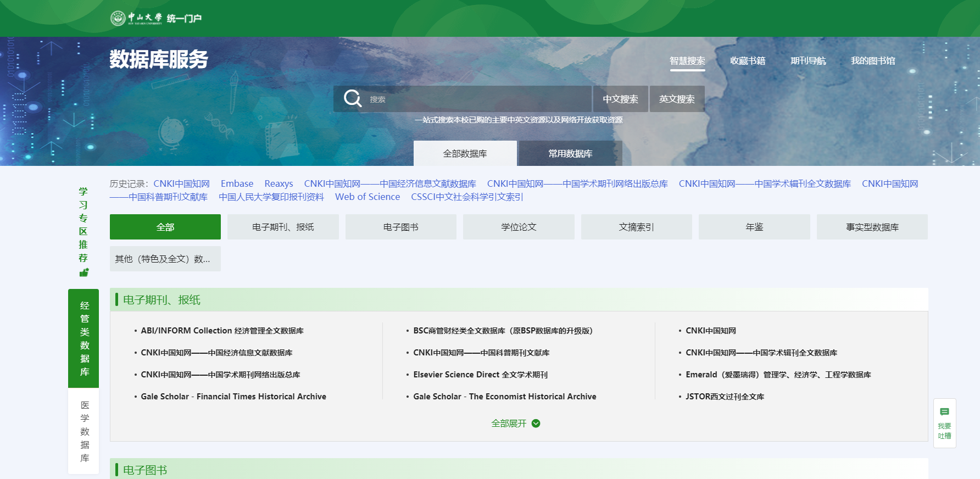This screenshot has width=980, height=479.
Task: Click the thumbs-up icon under 学习专区推荐
Action: click(x=83, y=272)
